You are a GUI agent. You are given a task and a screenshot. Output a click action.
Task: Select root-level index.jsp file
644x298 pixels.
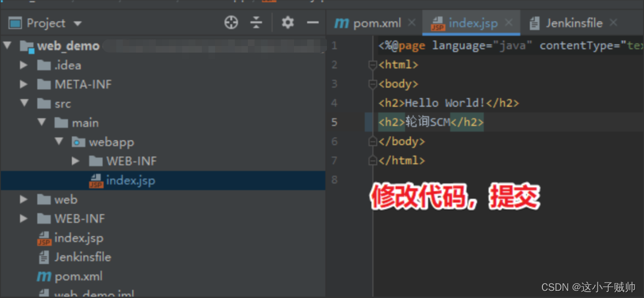pyautogui.click(x=79, y=238)
